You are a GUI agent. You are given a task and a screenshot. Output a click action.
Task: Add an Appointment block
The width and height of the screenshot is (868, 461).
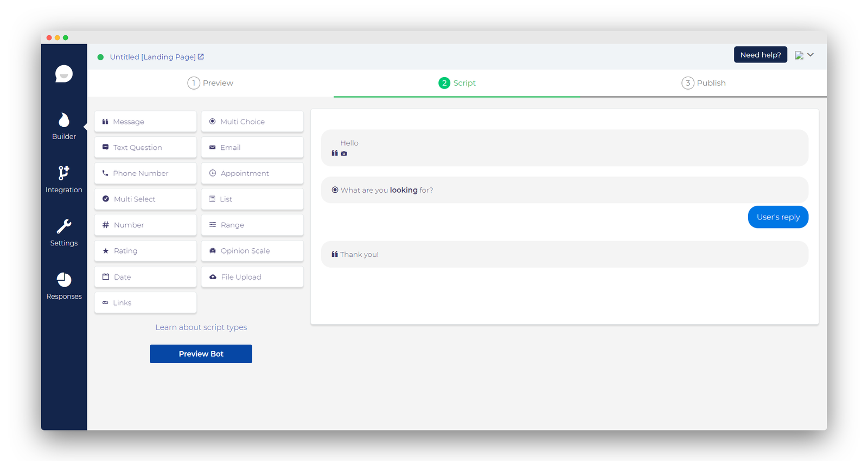tap(252, 173)
